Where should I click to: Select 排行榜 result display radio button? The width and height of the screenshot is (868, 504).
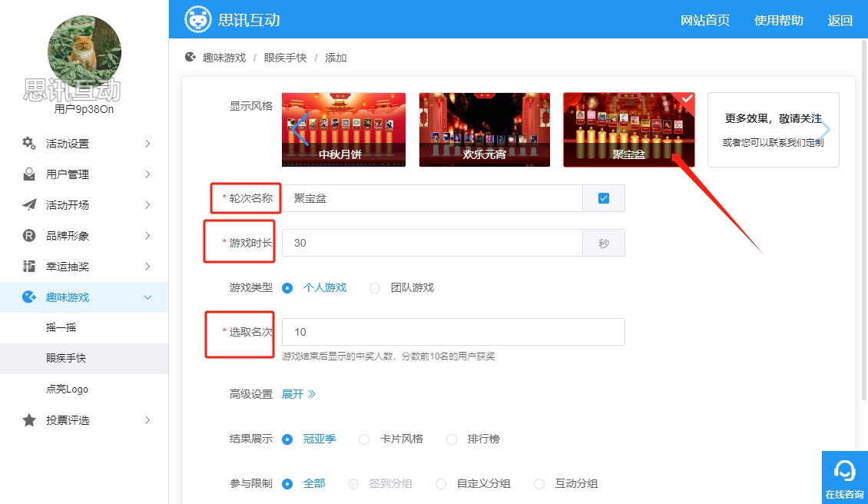452,439
